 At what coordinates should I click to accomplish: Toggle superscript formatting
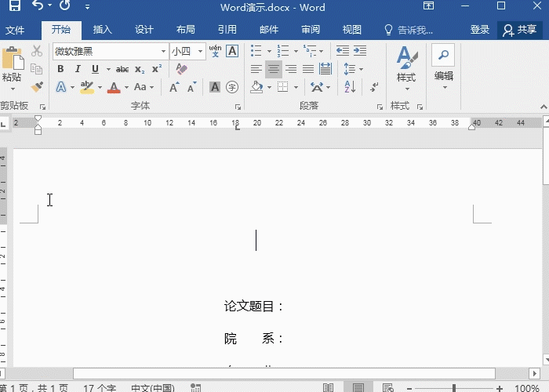(157, 69)
